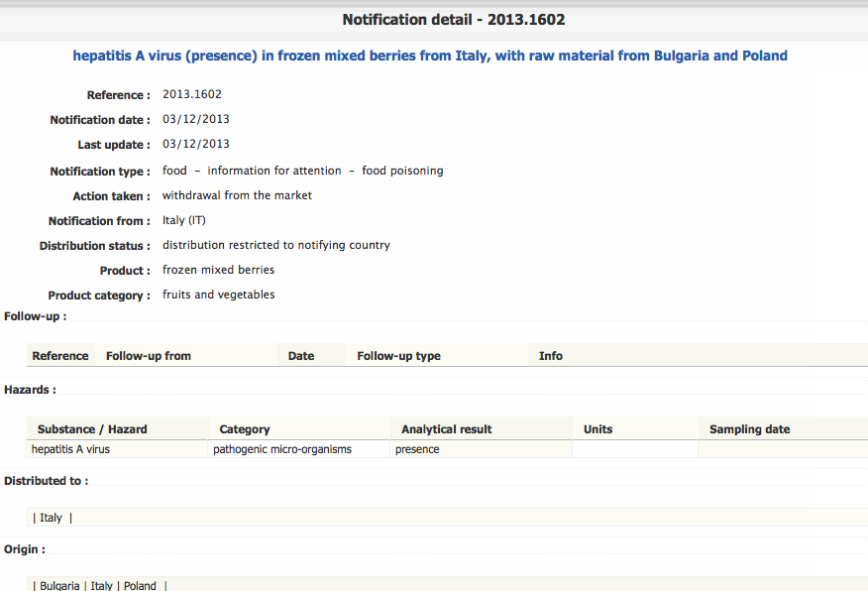Click the Category column header in Hazards table
Image resolution: width=868 pixels, height=591 pixels.
point(245,429)
